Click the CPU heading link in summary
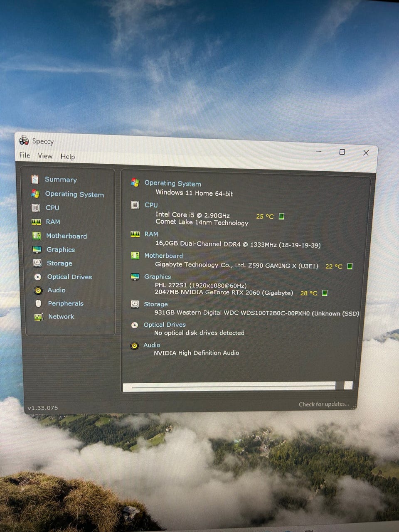399x532 pixels. point(151,205)
